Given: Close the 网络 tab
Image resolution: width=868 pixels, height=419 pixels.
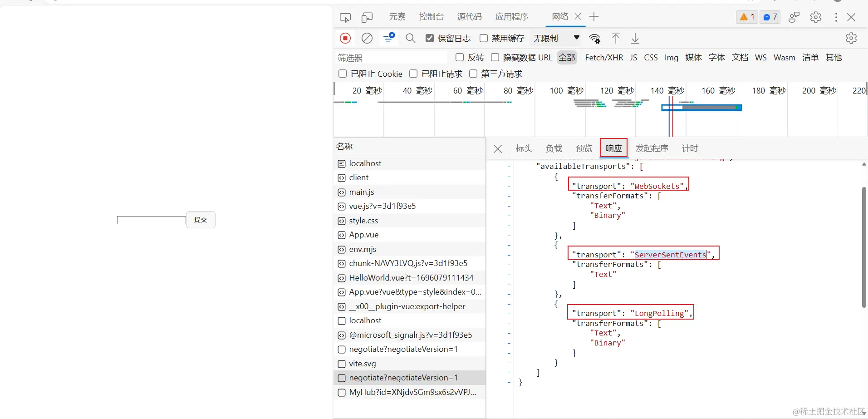Looking at the screenshot, I should (578, 16).
